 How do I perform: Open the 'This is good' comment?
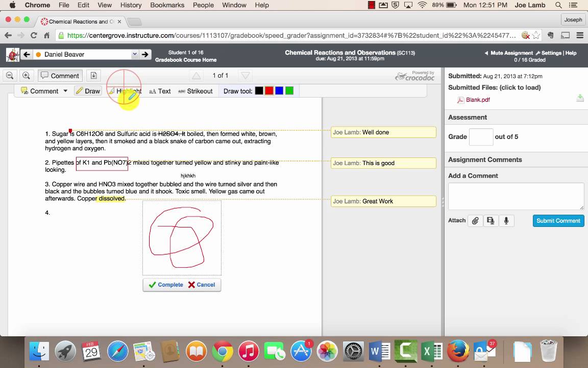tap(383, 163)
